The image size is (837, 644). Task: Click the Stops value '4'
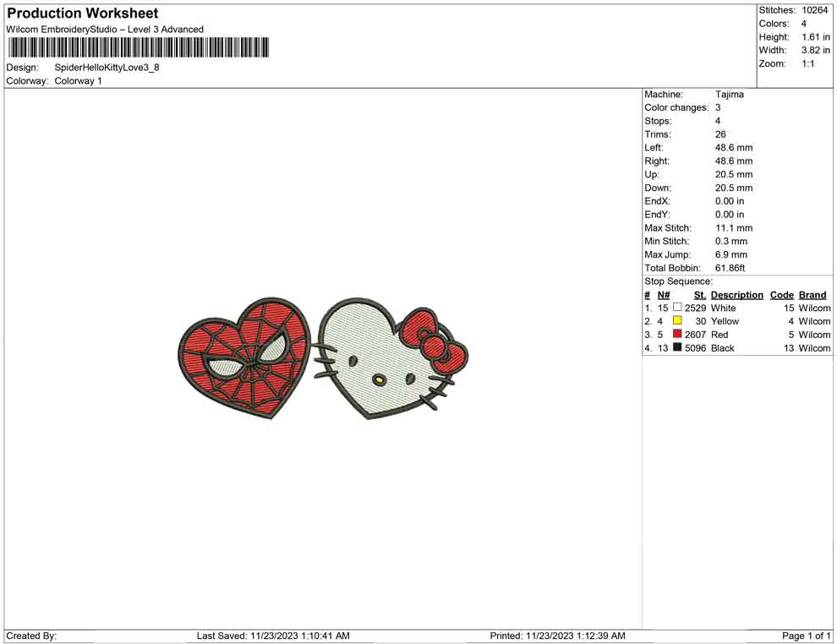(718, 121)
